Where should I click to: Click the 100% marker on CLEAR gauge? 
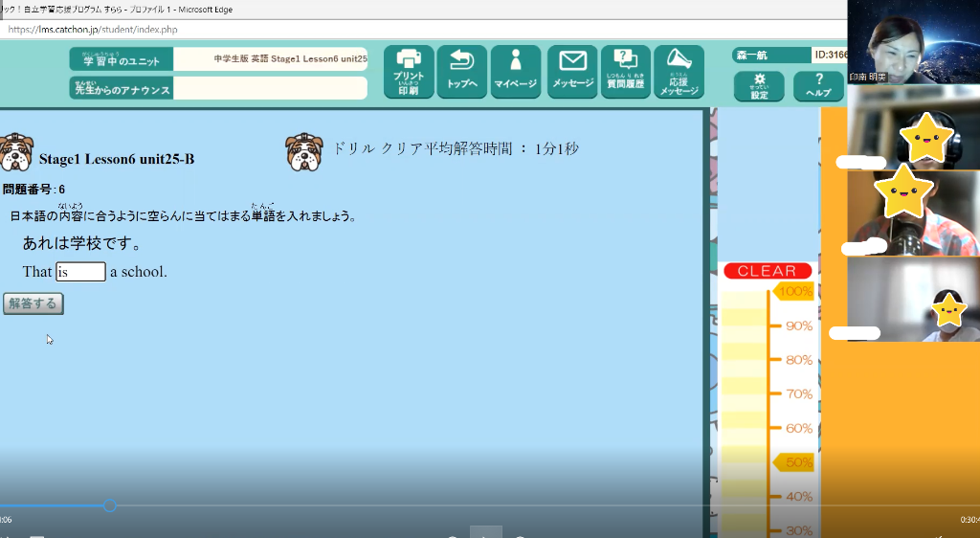(793, 291)
